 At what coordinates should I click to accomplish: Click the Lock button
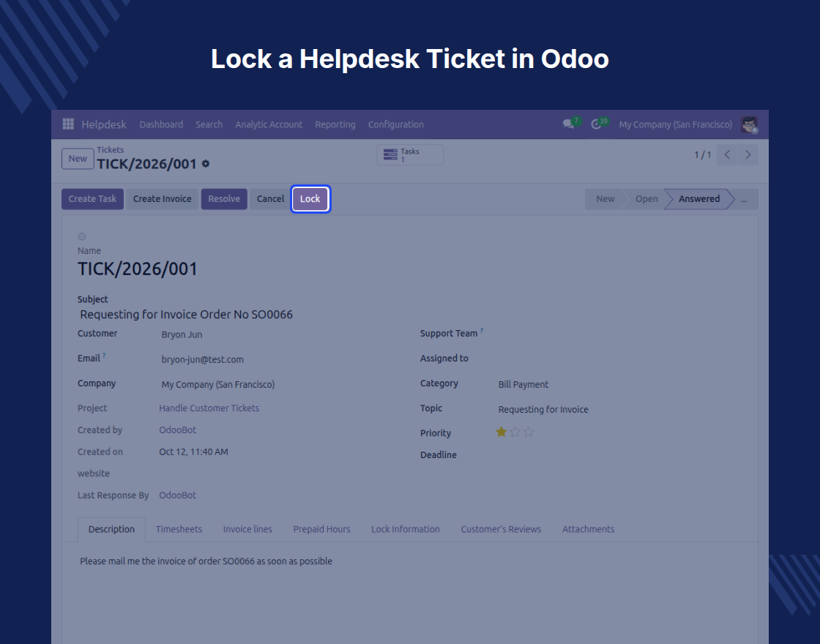pyautogui.click(x=310, y=199)
